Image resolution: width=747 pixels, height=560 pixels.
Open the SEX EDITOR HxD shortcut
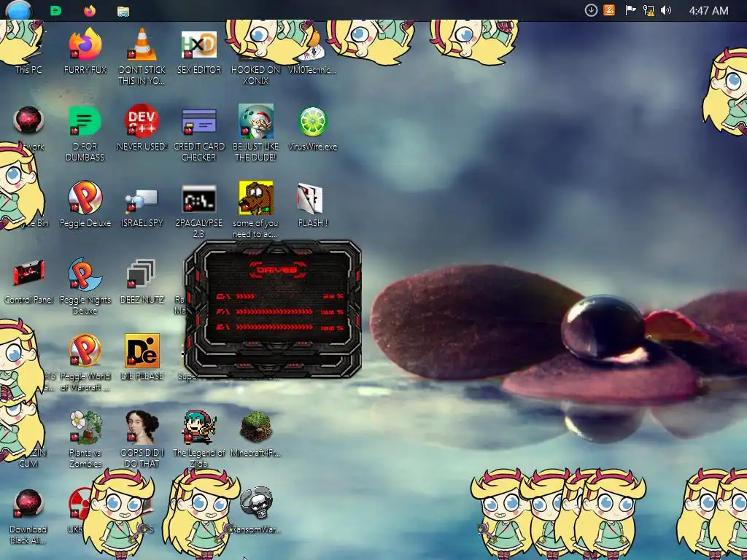click(x=198, y=52)
